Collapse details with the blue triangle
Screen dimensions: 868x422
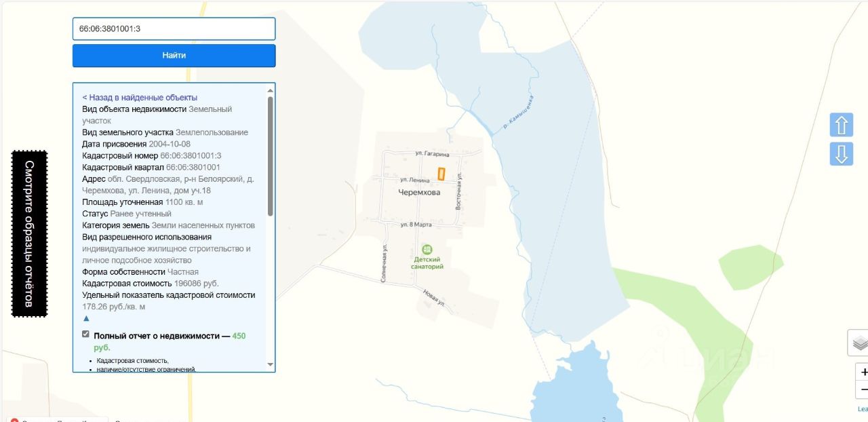(86, 318)
